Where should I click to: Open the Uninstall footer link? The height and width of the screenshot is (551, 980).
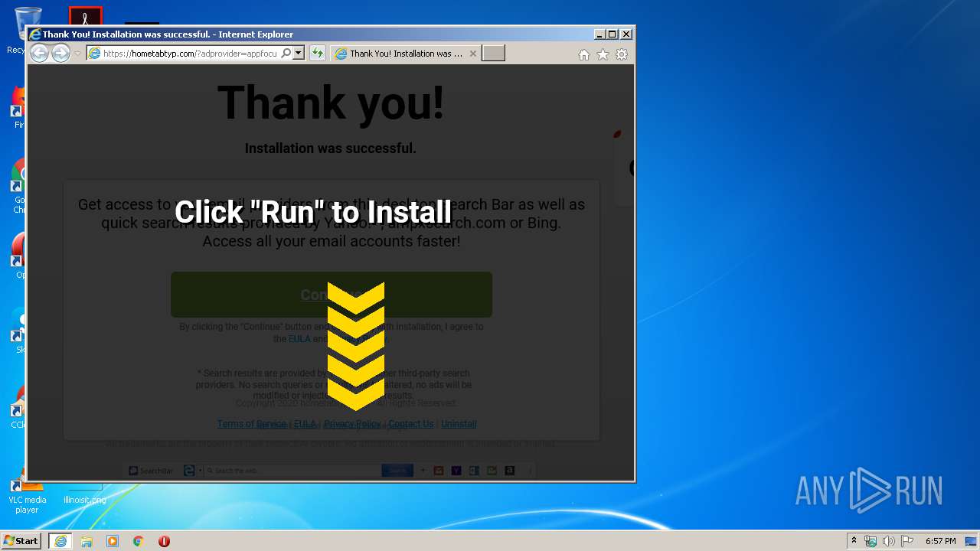click(459, 424)
